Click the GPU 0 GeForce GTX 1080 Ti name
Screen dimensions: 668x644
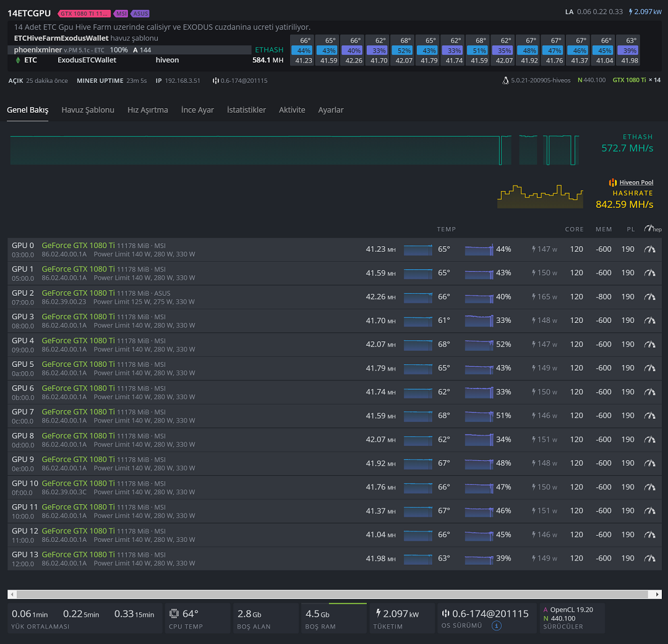click(79, 246)
